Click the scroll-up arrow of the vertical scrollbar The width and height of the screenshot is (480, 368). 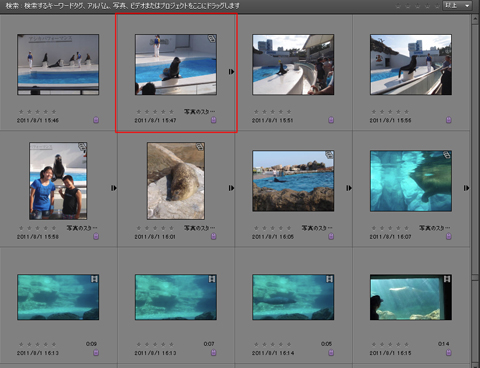(x=475, y=19)
